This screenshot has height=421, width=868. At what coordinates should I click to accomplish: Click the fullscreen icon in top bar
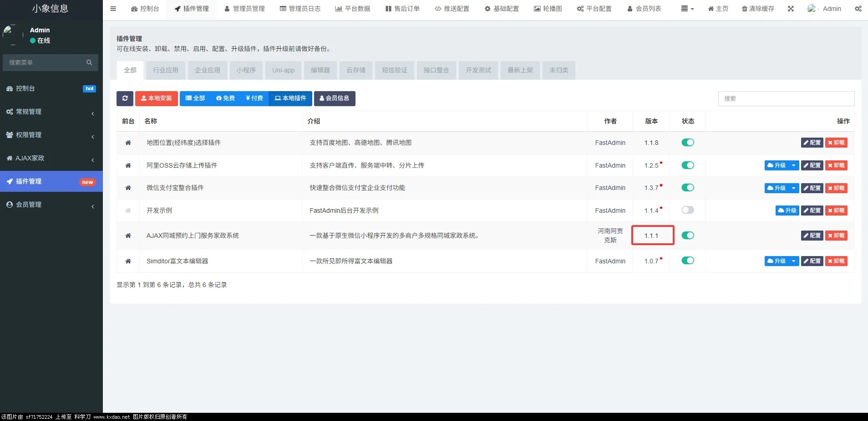tap(791, 9)
